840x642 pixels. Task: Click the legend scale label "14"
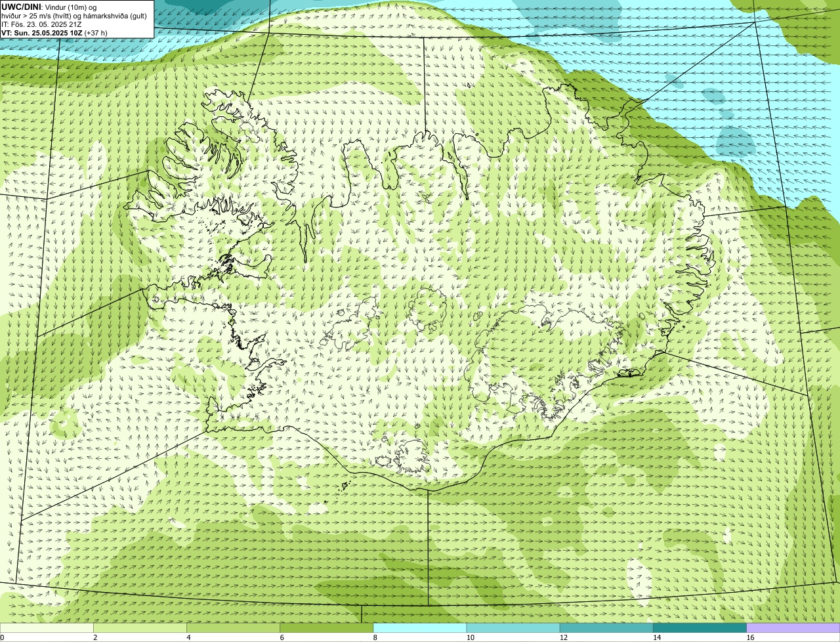pos(657,637)
